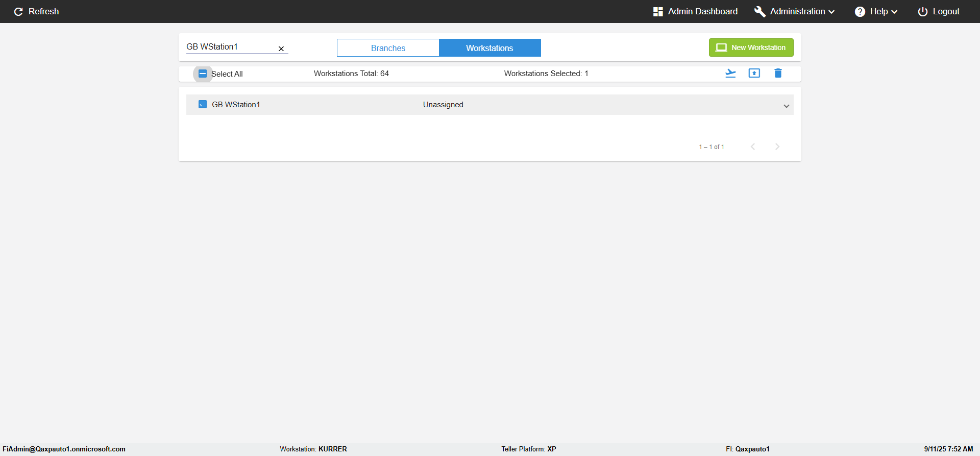Screen dimensions: 980x456
Task: Uncheck the GB WStation1 checkbox
Action: tap(203, 104)
